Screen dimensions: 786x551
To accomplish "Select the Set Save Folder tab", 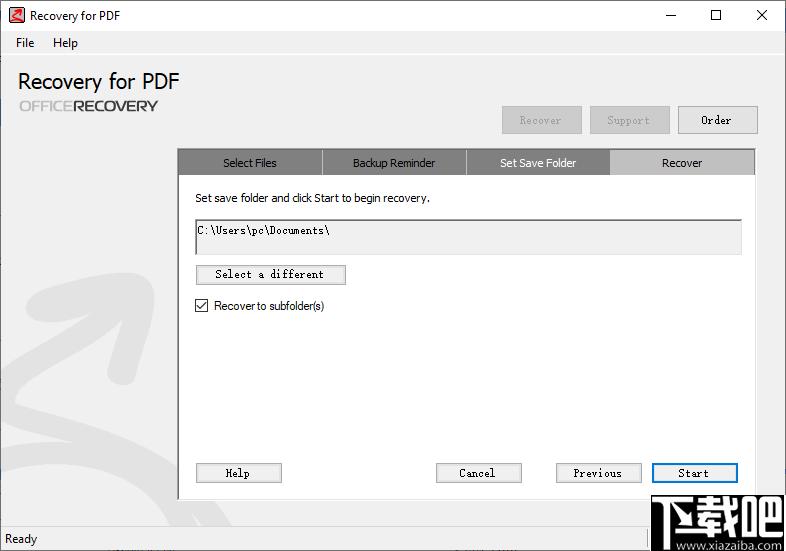I will point(538,162).
